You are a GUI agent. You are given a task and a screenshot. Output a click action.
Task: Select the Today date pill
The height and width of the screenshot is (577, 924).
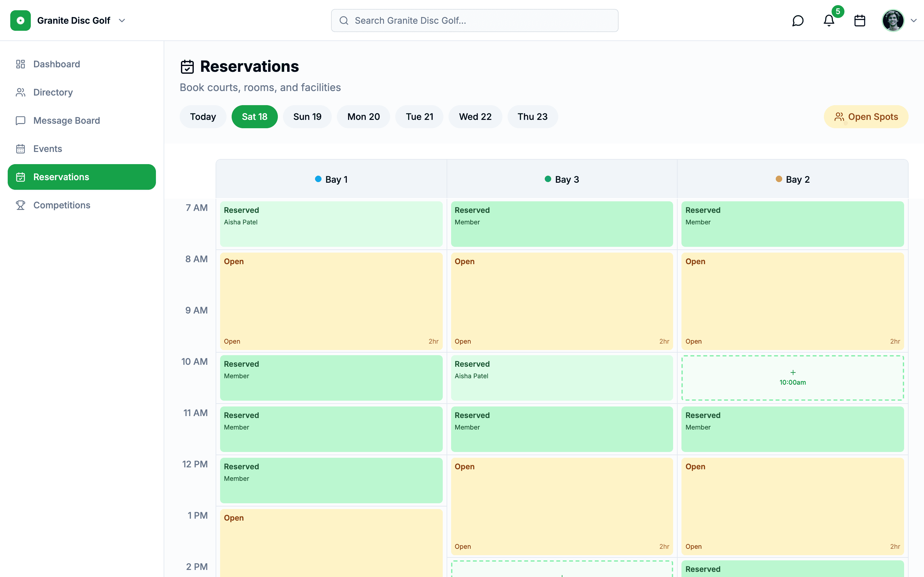[x=203, y=117]
